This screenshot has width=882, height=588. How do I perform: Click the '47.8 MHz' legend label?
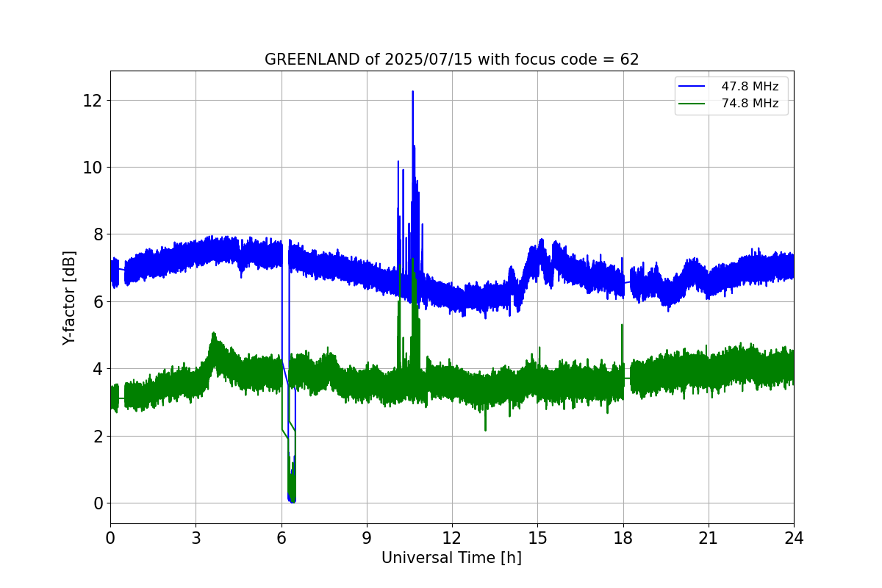pos(750,86)
